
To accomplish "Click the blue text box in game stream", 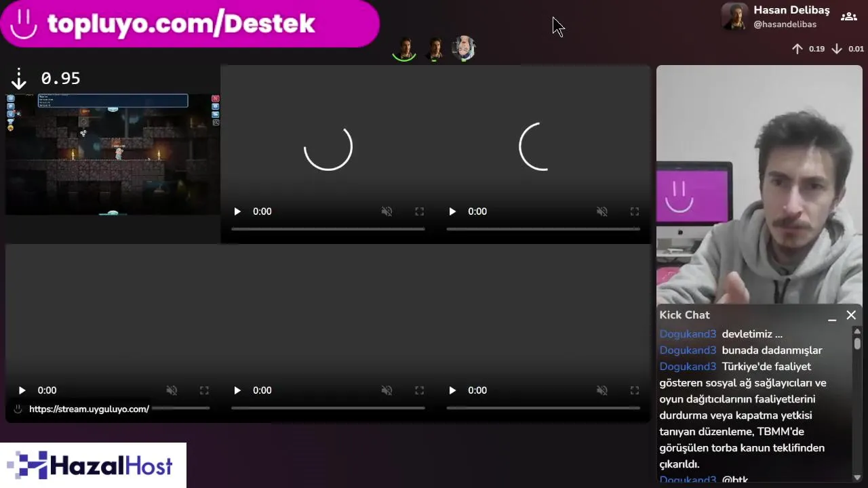I will pyautogui.click(x=113, y=101).
